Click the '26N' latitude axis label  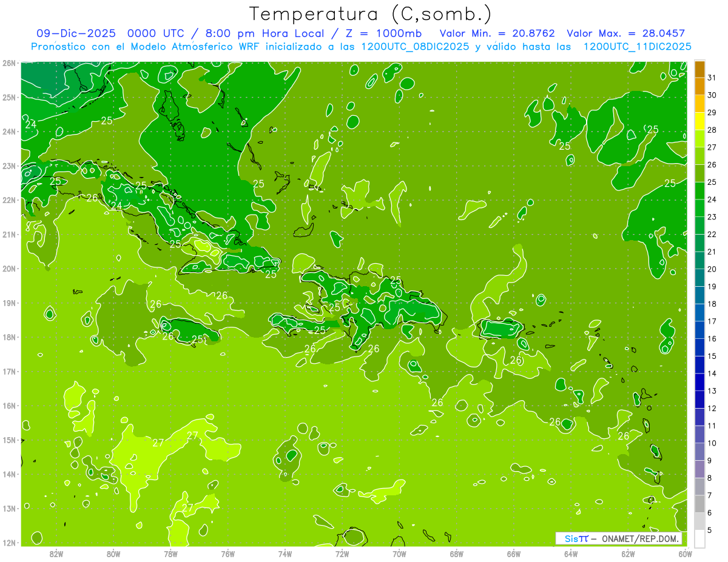[x=8, y=63]
